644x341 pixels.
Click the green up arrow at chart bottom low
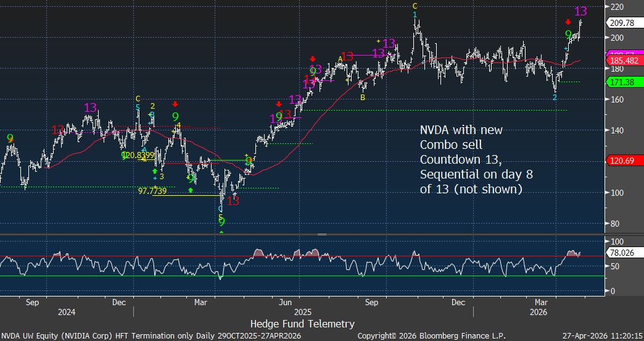221,231
